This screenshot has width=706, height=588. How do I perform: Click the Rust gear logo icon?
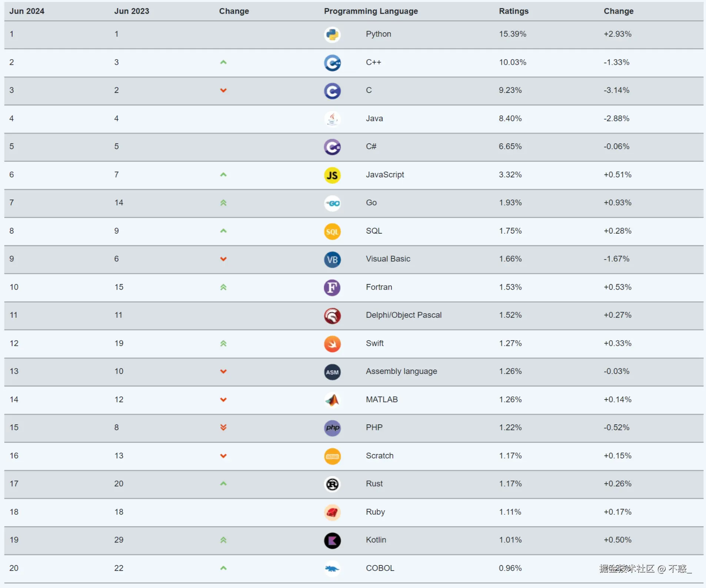tap(332, 484)
